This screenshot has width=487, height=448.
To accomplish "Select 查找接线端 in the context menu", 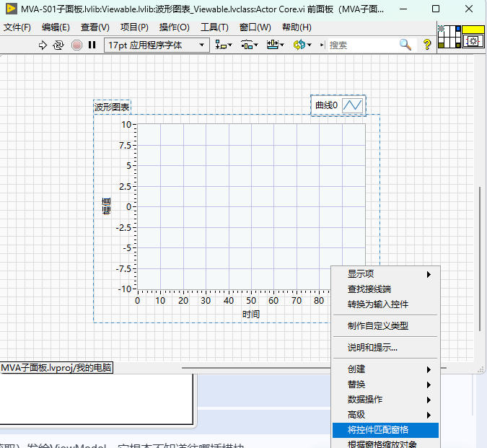I will click(x=385, y=289).
